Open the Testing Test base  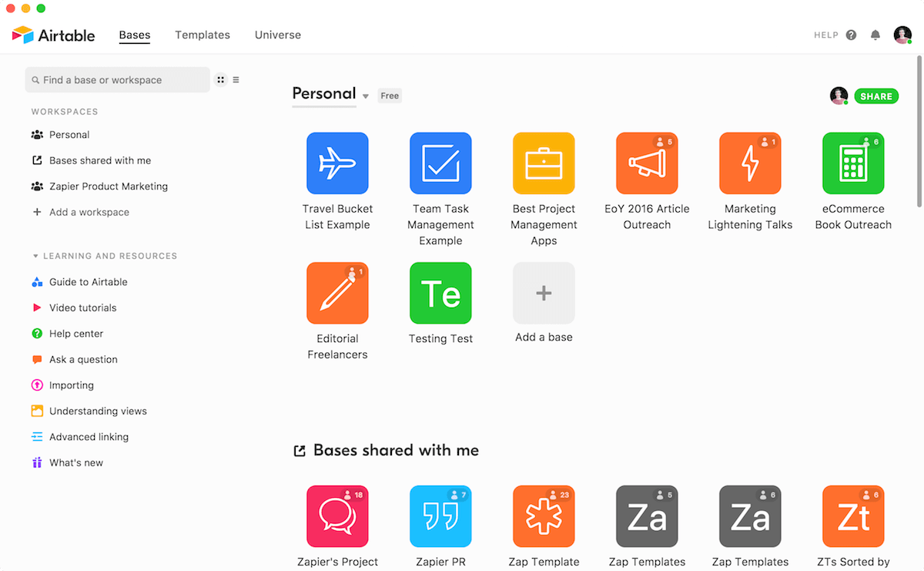pyautogui.click(x=440, y=293)
